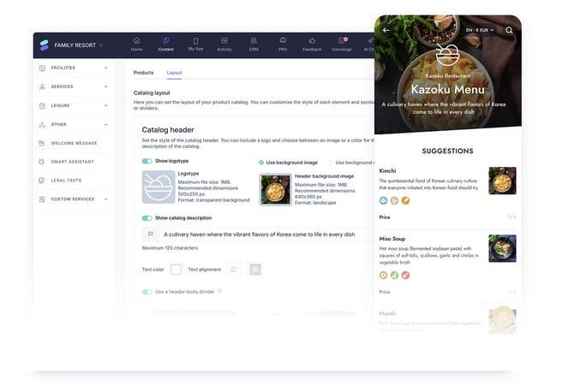Open Feedback thumbs-up icon
Viewport: 574px width, 392px height.
pos(312,41)
